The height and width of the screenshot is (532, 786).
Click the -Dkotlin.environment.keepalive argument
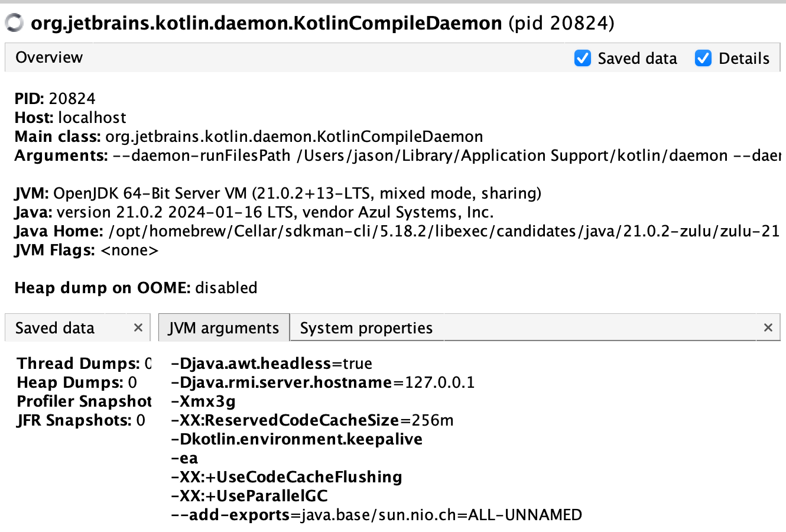coord(297,439)
